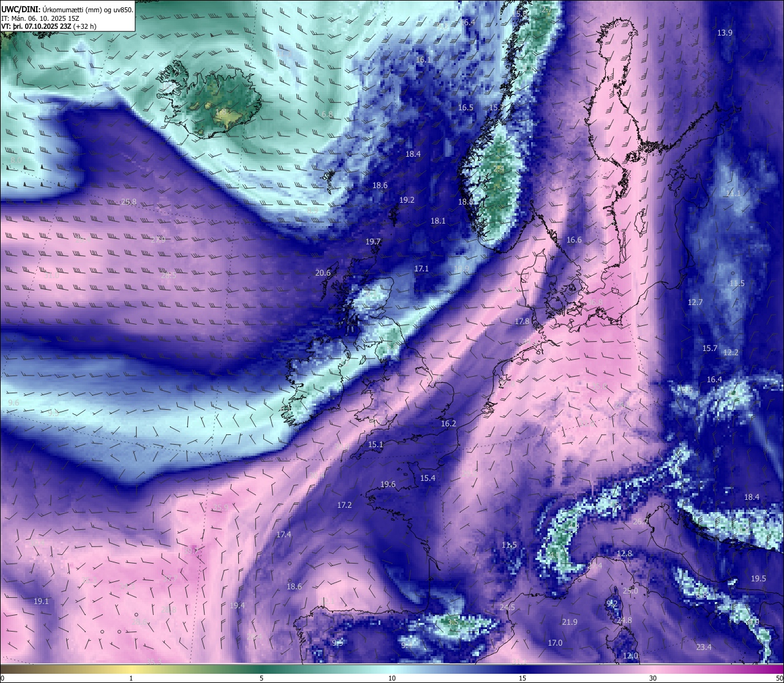Image resolution: width=784 pixels, height=683 pixels.
Task: Click the 23.4 value on the map
Action: pos(704,647)
